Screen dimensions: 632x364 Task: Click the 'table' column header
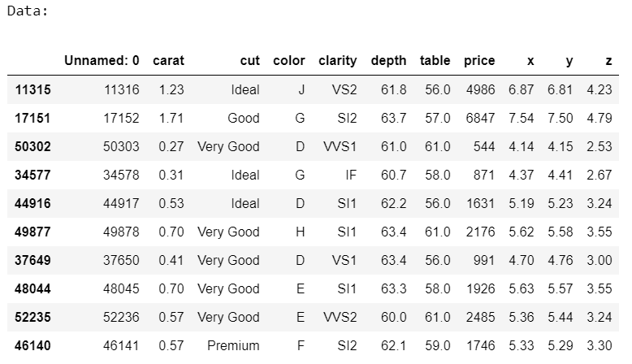point(435,61)
